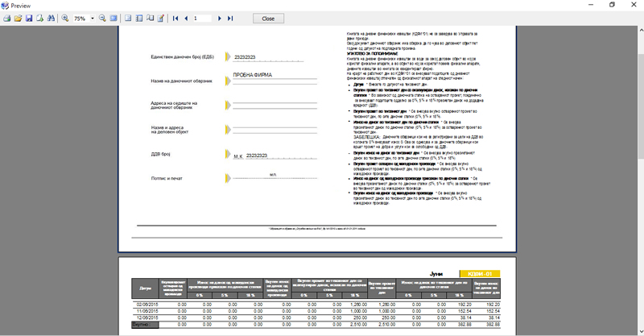The image size is (644, 336).
Task: Export the report using the page-arrow icon
Action: tap(39, 19)
